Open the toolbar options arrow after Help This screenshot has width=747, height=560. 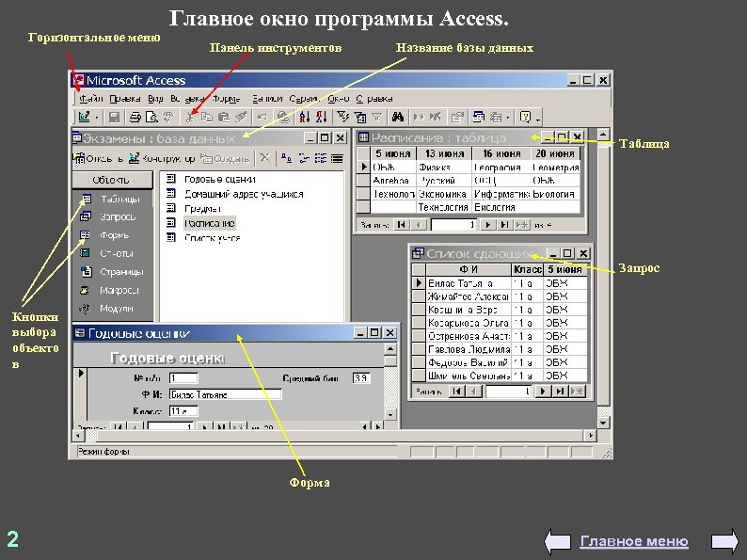[538, 118]
